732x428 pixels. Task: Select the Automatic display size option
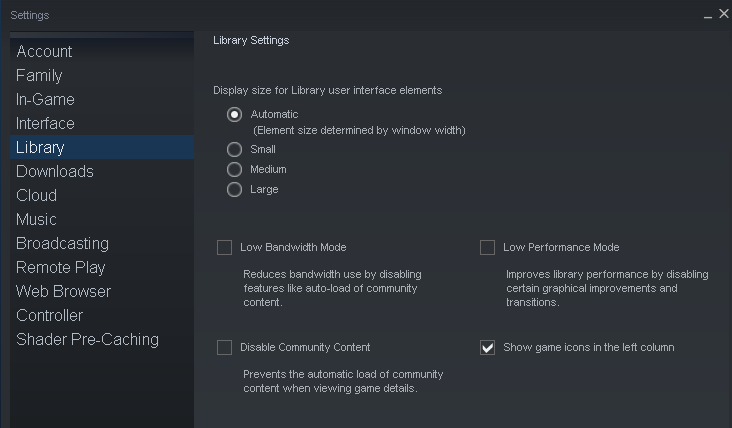[x=235, y=115]
